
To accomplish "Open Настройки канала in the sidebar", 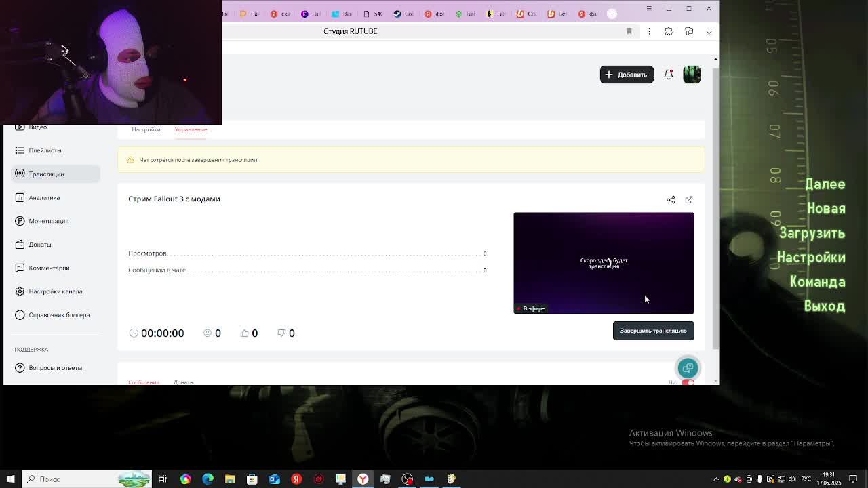I will 55,291.
